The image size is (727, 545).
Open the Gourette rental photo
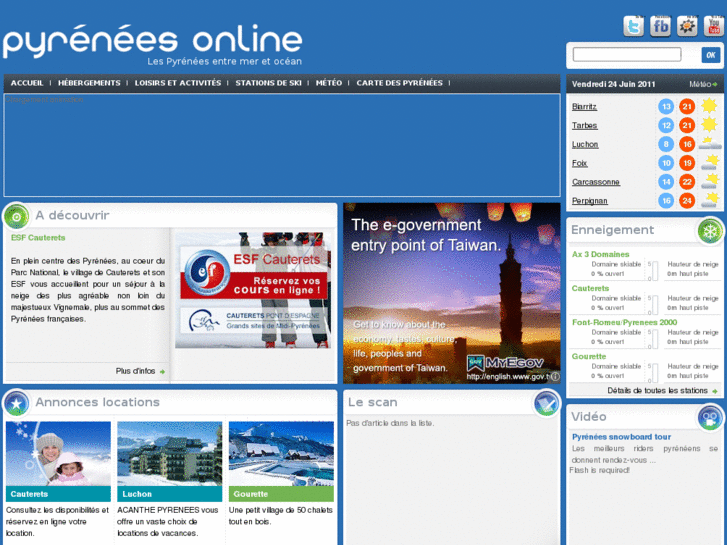point(281,454)
